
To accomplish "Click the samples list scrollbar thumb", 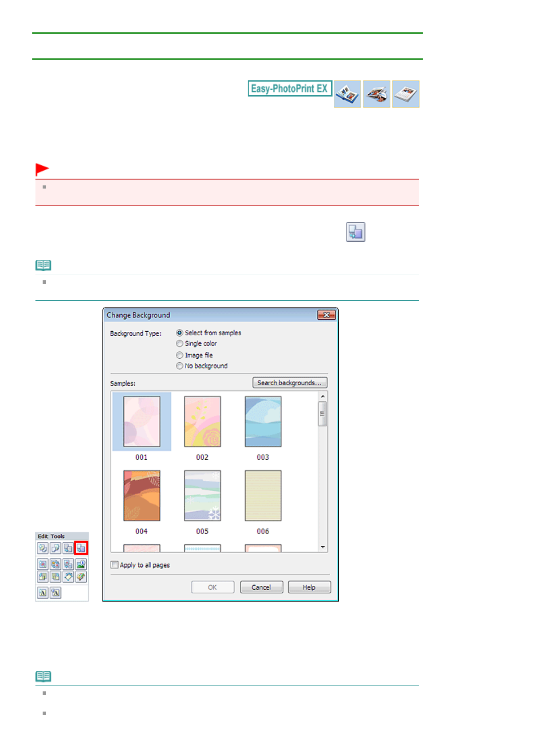I will [322, 414].
